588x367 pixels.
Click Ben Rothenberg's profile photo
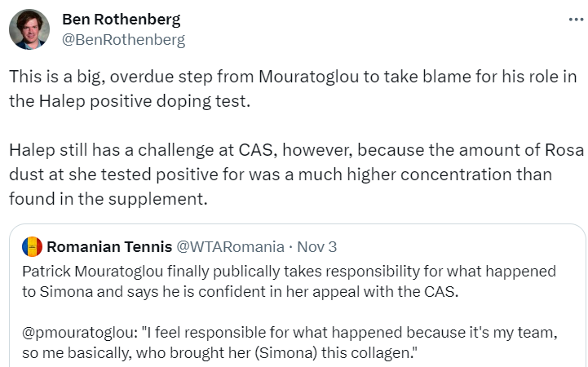(29, 29)
